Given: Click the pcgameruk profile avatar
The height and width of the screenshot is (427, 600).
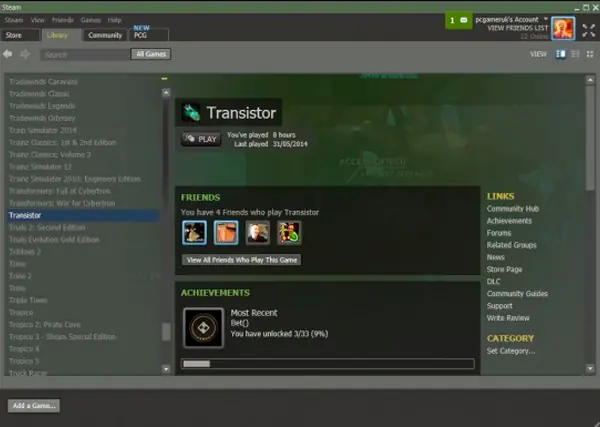Looking at the screenshot, I should [563, 28].
